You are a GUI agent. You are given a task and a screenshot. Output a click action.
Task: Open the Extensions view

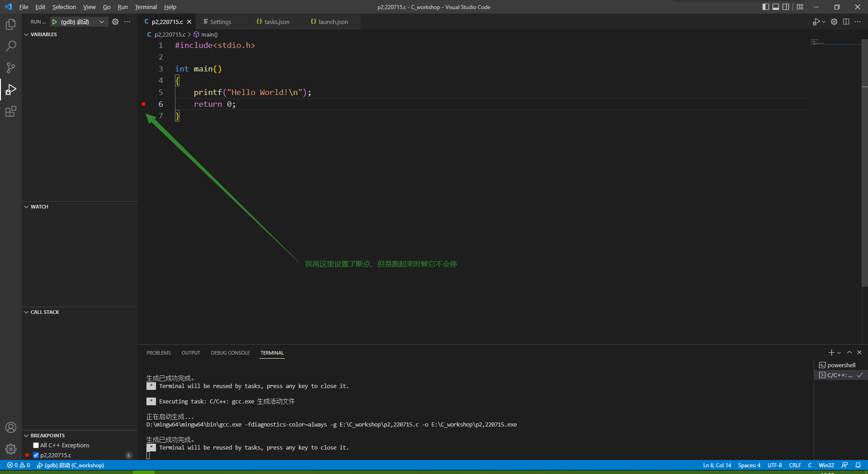[11, 111]
